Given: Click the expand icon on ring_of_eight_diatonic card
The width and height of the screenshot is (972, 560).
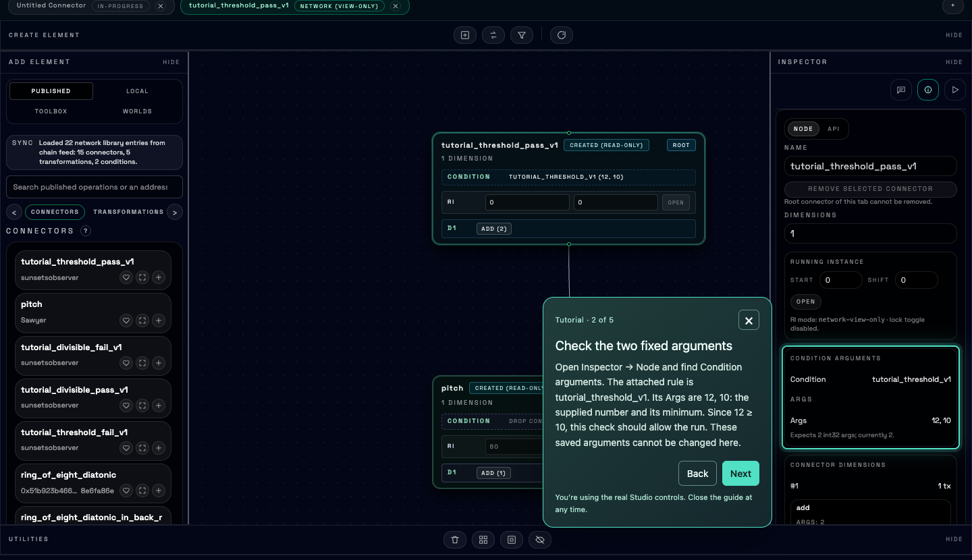Looking at the screenshot, I should (x=142, y=491).
